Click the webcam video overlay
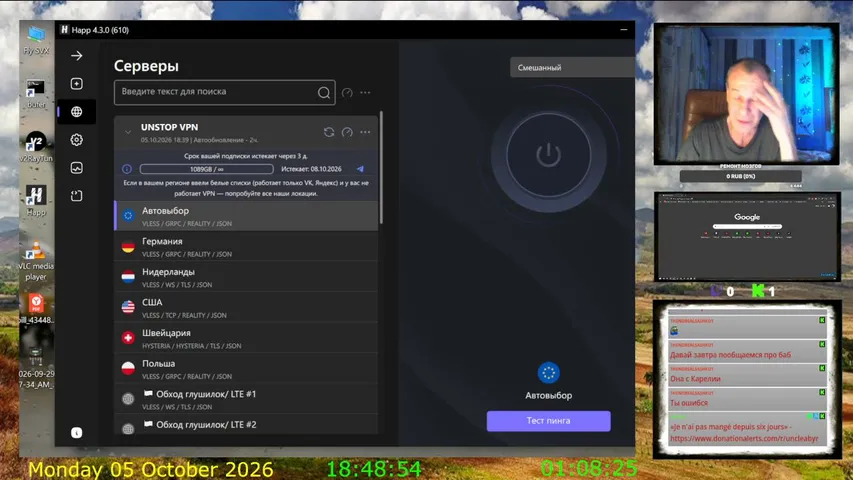853x480 pixels. tap(746, 94)
